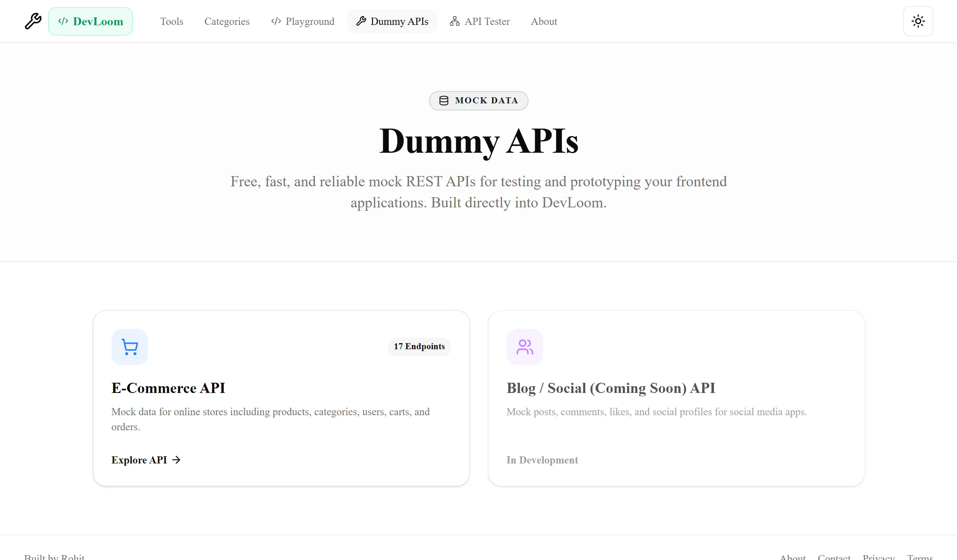The width and height of the screenshot is (957, 560).
Task: Click the network icon beside API Tester
Action: [455, 21]
